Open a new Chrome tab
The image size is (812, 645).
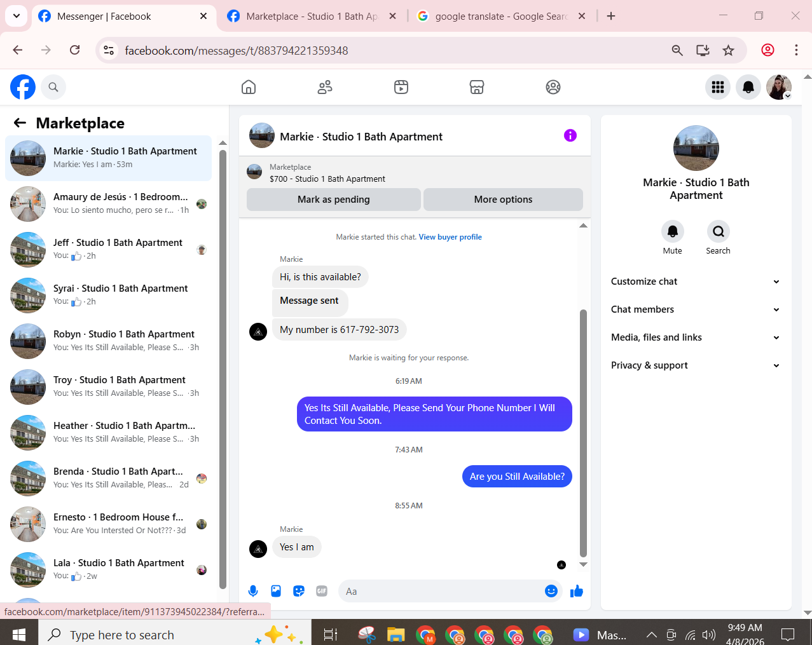(611, 17)
